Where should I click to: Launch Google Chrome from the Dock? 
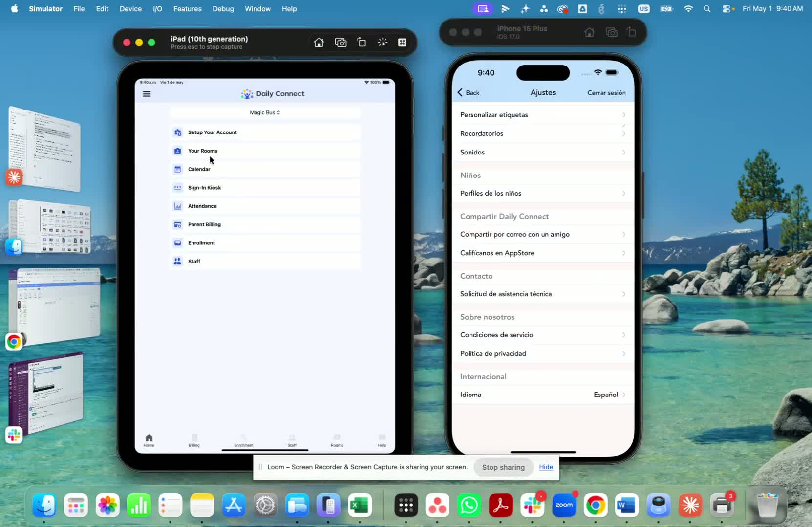[596, 505]
